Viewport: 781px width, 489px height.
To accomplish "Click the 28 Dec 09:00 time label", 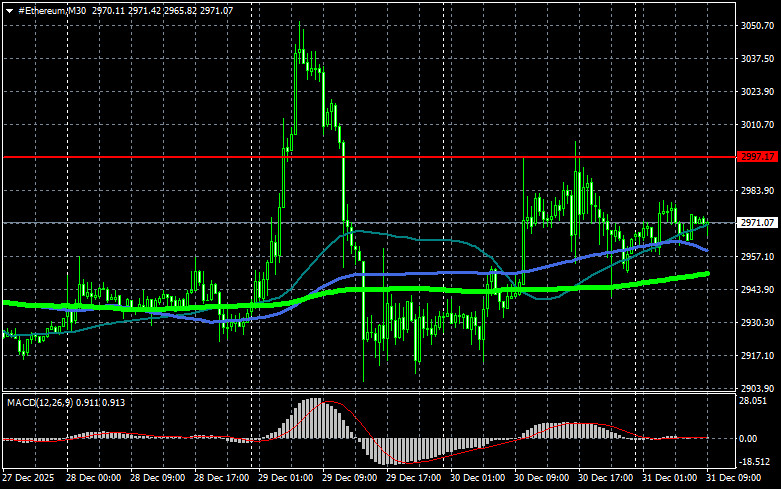I will point(159,479).
